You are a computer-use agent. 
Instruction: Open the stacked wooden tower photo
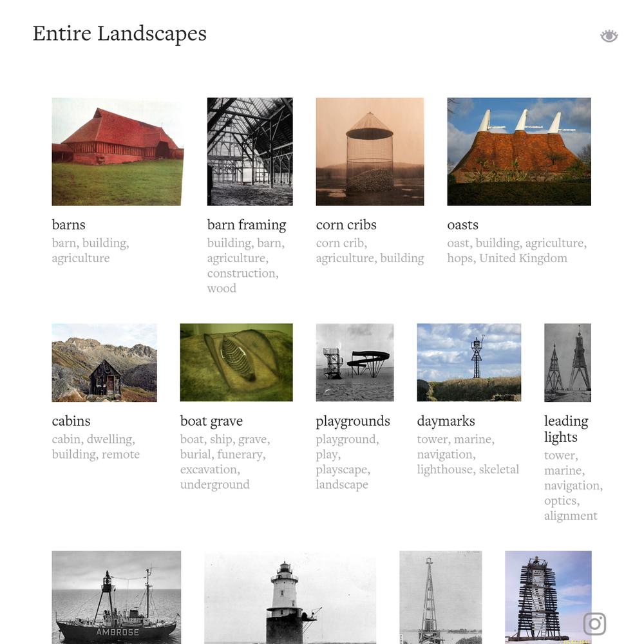tap(548, 597)
